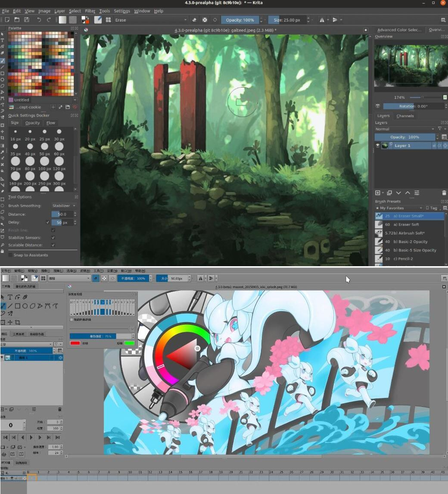The width and height of the screenshot is (448, 494).
Task: Toggle layer visibility eye in bottom window layer row
Action: (x=2, y=357)
